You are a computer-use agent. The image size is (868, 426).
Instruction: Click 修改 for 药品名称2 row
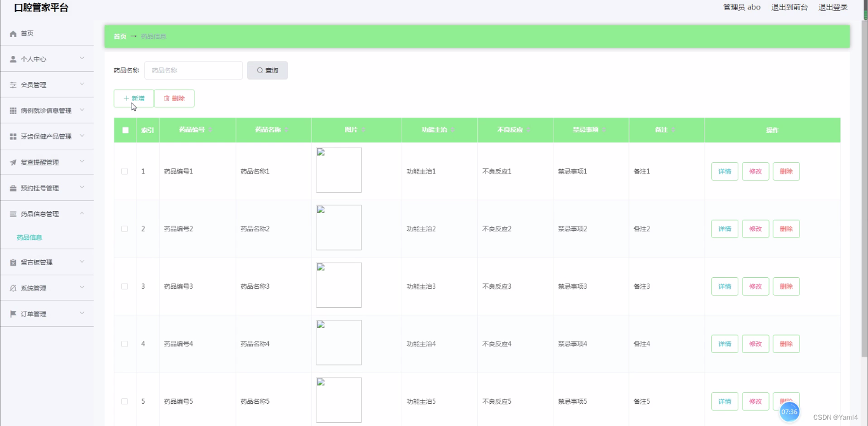tap(756, 229)
